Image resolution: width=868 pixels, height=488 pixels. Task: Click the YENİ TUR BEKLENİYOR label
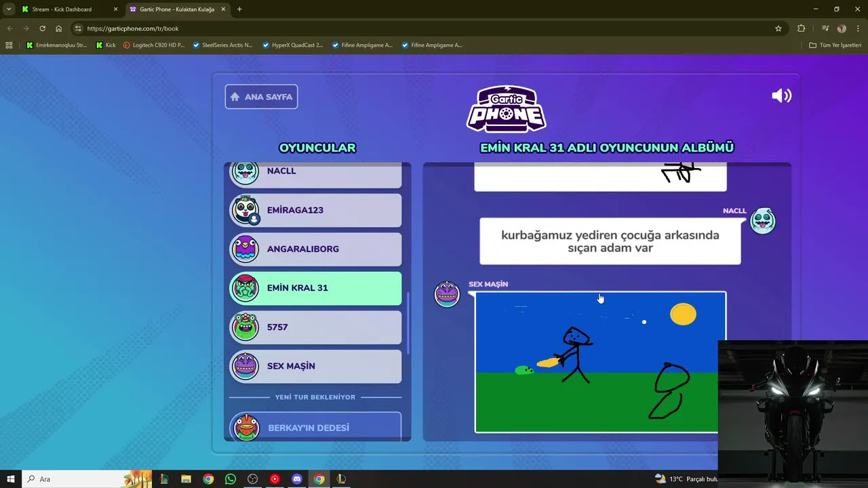tap(315, 397)
